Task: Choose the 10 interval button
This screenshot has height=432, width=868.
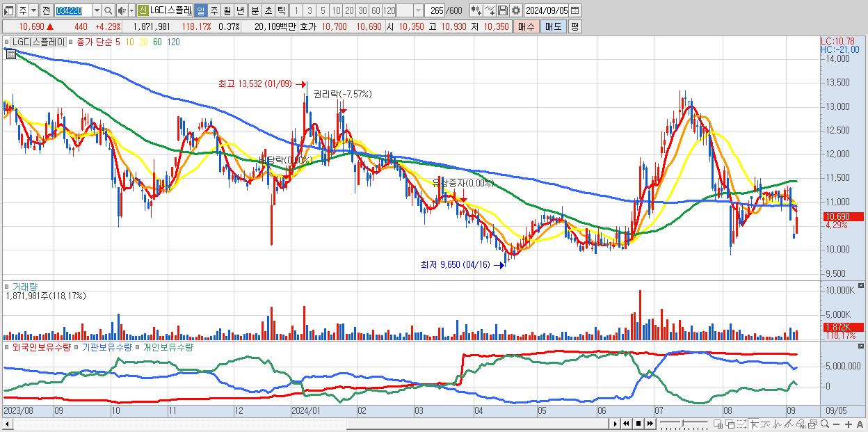Action: 336,10
